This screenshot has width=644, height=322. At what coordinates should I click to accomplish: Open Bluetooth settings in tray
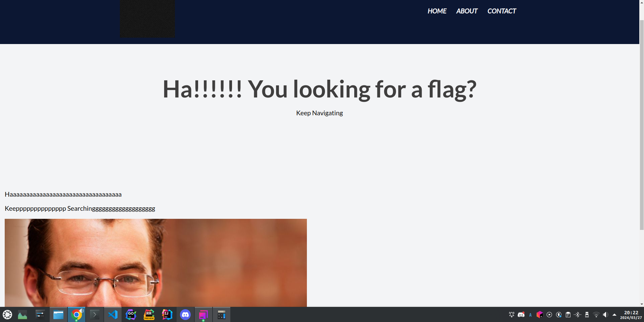pos(578,315)
